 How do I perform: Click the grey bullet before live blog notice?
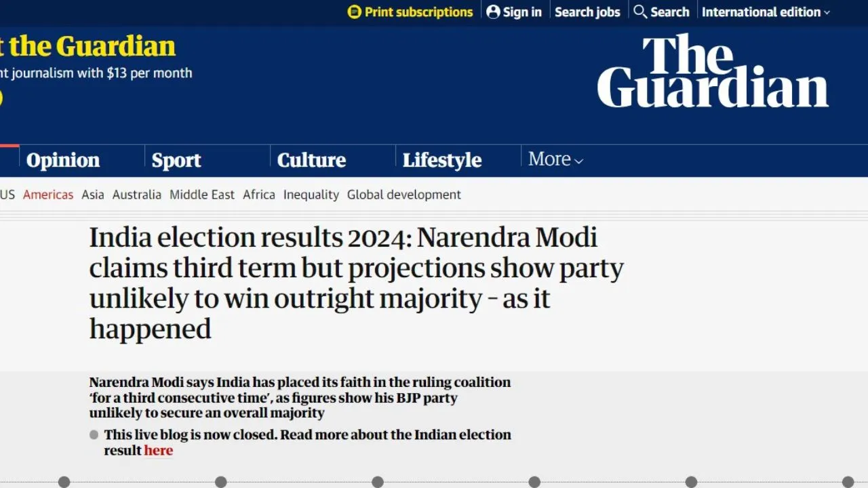pyautogui.click(x=94, y=435)
